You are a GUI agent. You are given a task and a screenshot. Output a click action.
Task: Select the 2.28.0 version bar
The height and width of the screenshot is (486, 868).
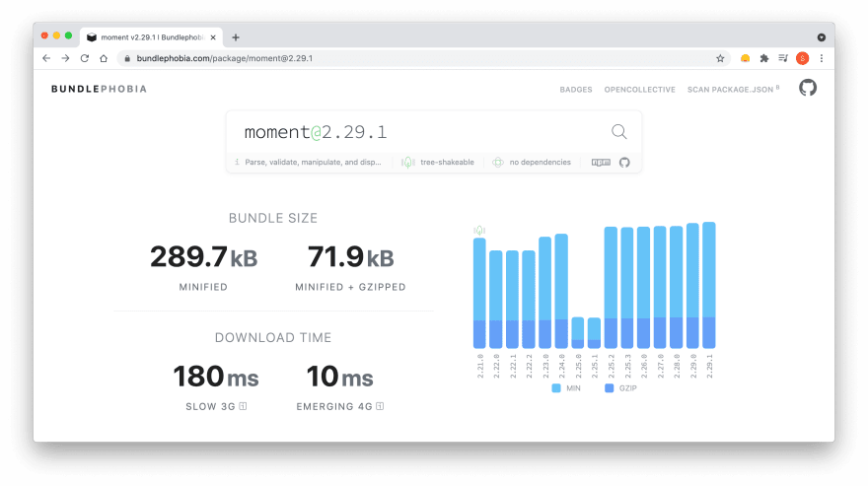coord(676,287)
